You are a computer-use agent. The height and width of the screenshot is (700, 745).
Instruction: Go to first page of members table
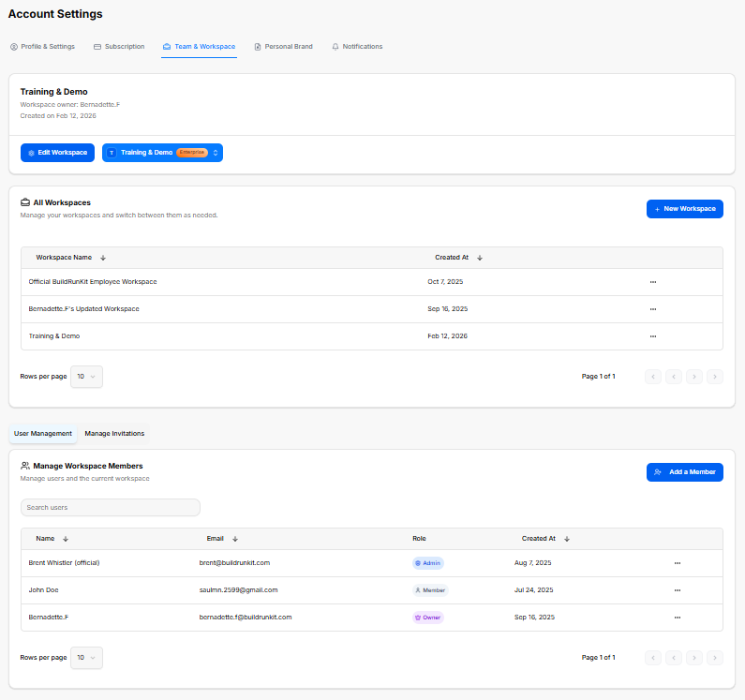(653, 658)
